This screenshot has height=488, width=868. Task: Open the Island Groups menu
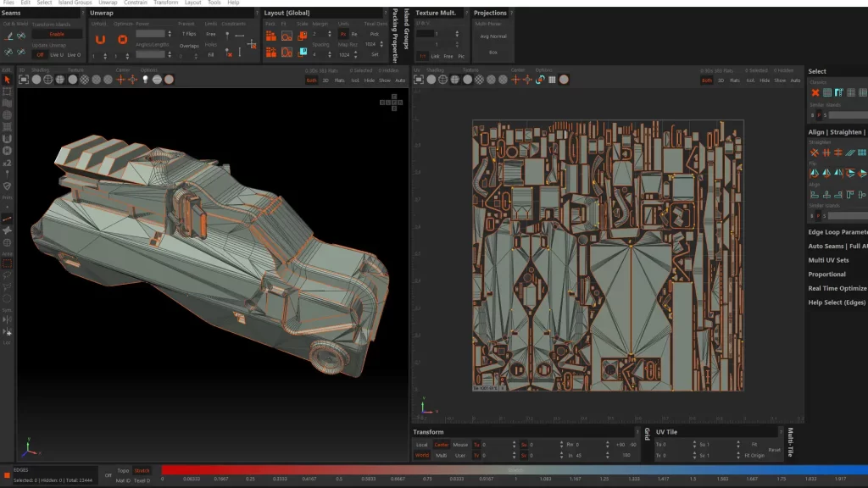pyautogui.click(x=75, y=3)
